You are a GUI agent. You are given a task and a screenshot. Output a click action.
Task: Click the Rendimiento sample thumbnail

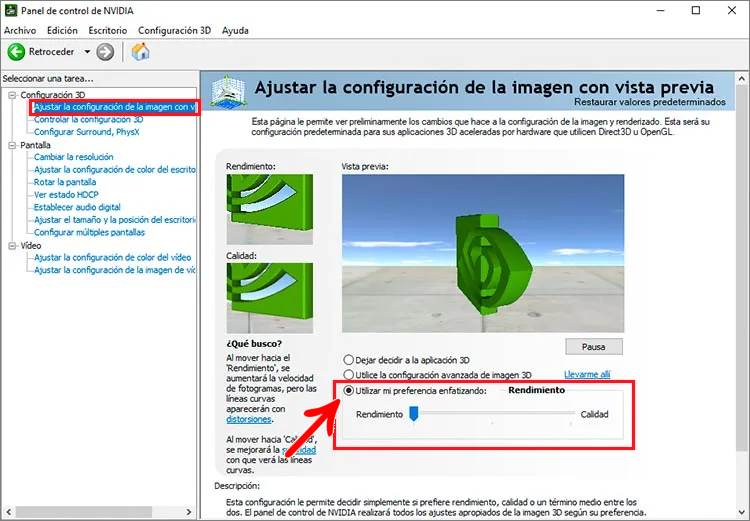[x=270, y=209]
